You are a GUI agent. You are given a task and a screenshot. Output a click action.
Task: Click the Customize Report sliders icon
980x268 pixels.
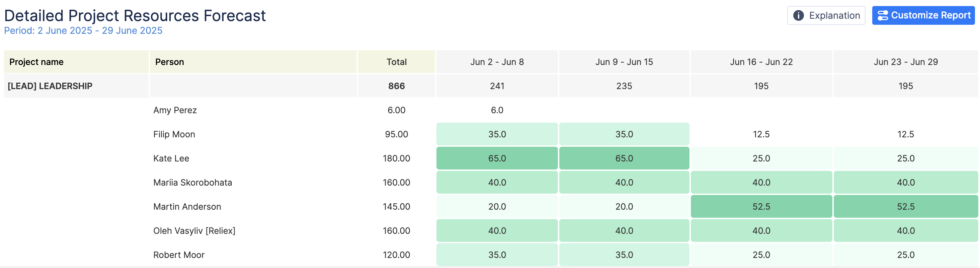point(883,16)
